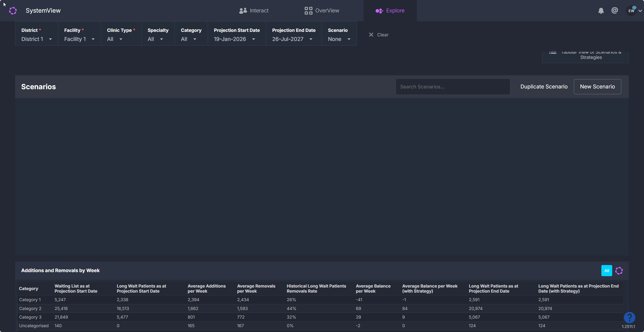The image size is (644, 332).
Task: Open the Explore tab
Action: click(390, 11)
